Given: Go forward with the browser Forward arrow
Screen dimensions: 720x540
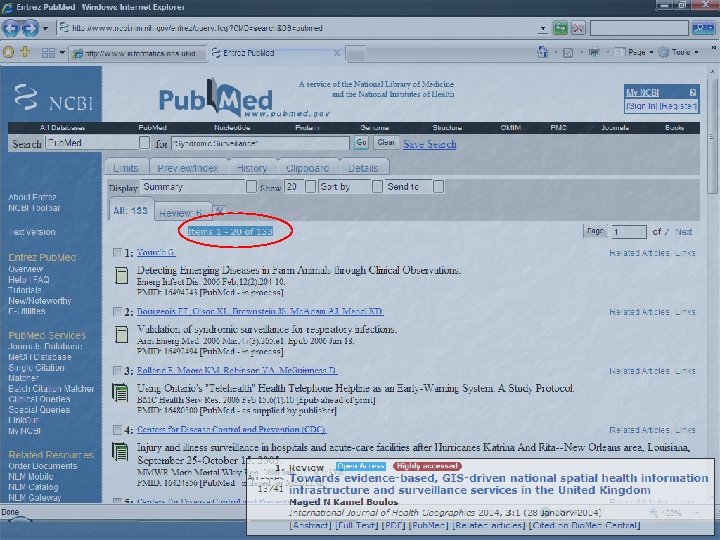Looking at the screenshot, I should [30, 28].
